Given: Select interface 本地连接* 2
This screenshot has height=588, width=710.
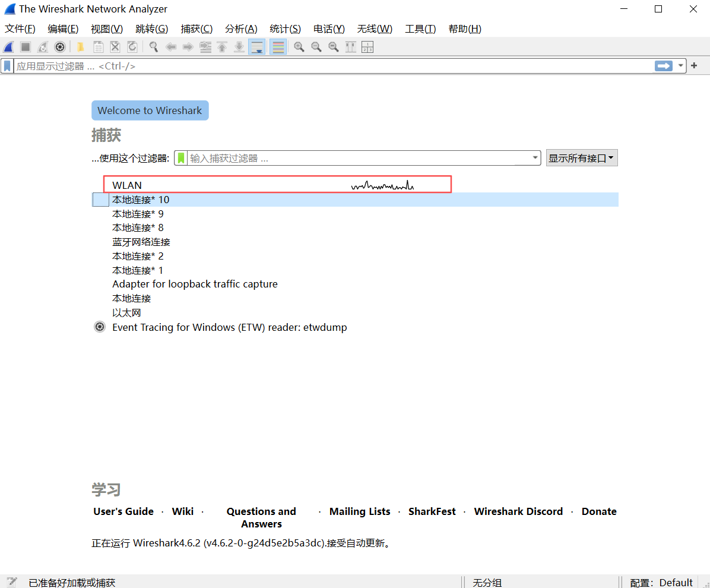Looking at the screenshot, I should point(355,256).
